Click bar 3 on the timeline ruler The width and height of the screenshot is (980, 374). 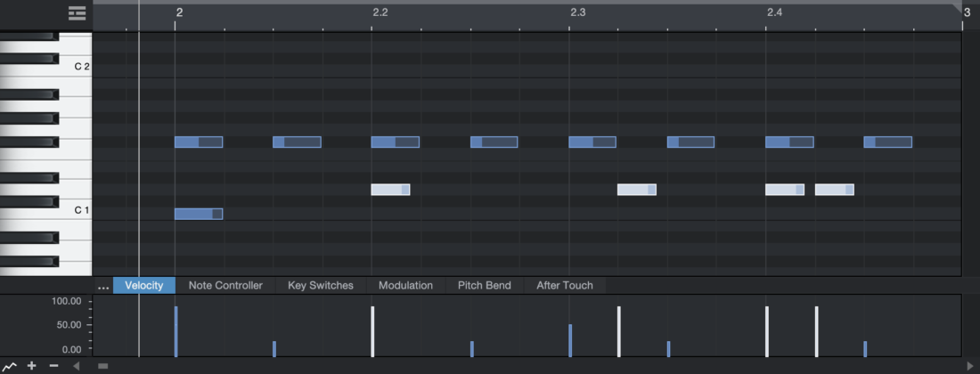click(x=967, y=12)
